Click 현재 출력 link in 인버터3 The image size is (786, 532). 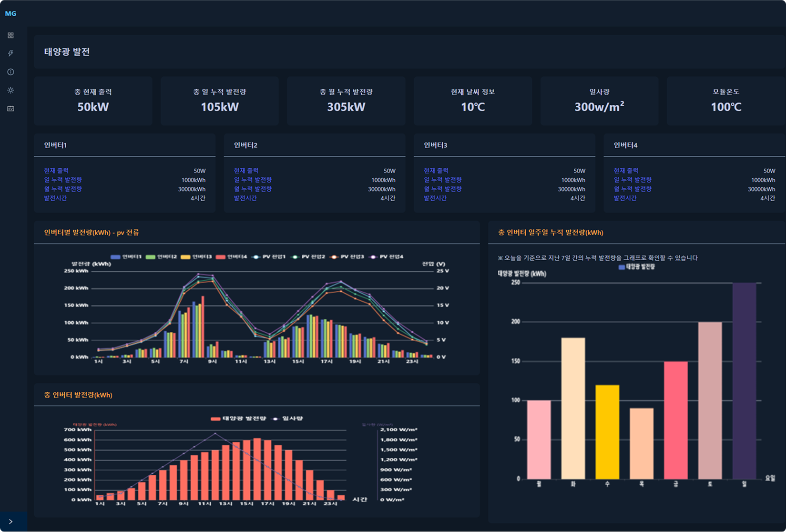(436, 171)
